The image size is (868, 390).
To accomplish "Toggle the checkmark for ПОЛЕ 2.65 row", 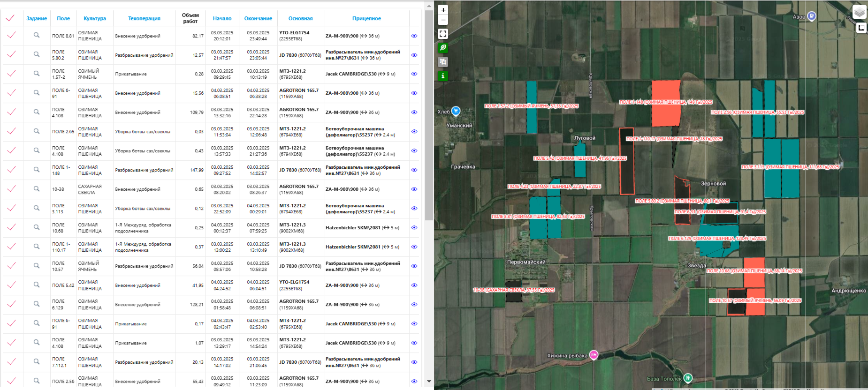I will pos(11,131).
